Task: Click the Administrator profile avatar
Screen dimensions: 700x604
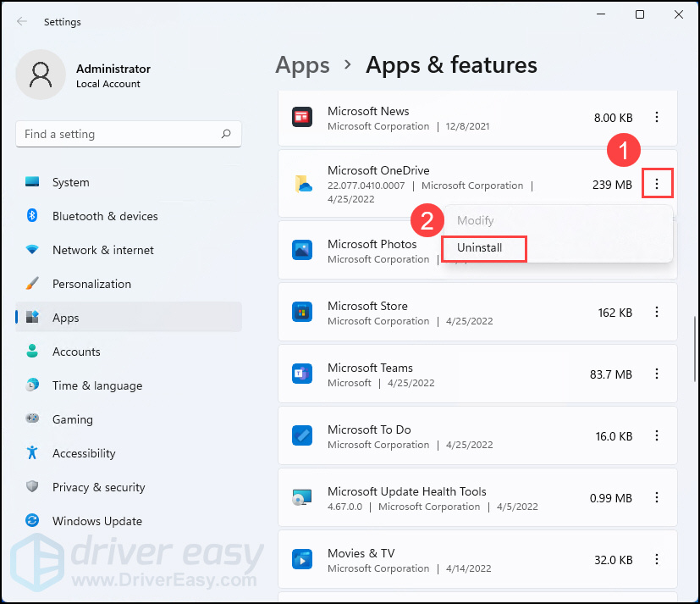Action: pos(41,75)
